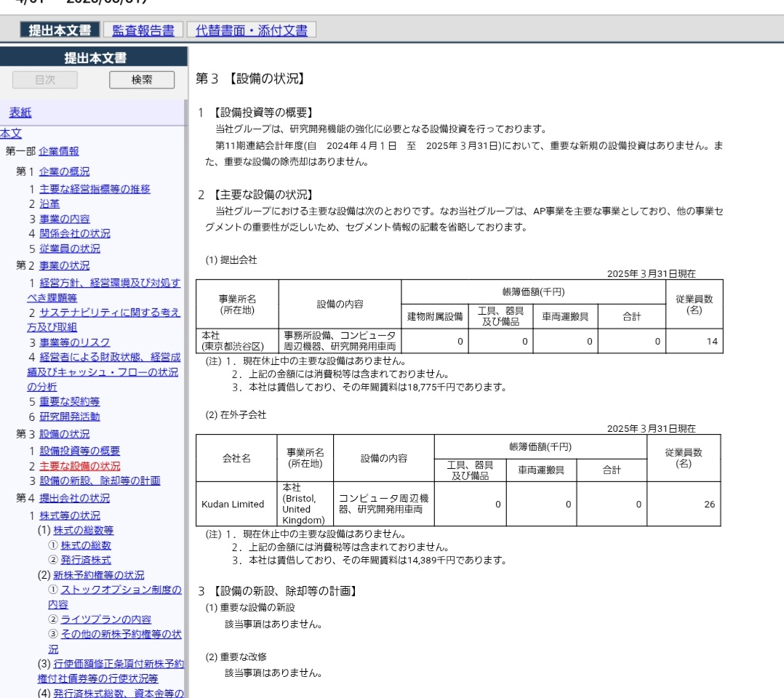Open the 代替書面・添付文書 tab
Screen dimensions: 784x698
point(251,30)
